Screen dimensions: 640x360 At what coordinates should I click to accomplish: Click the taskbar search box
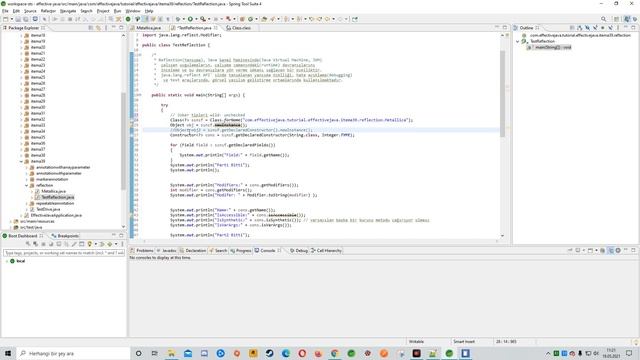coord(73,353)
